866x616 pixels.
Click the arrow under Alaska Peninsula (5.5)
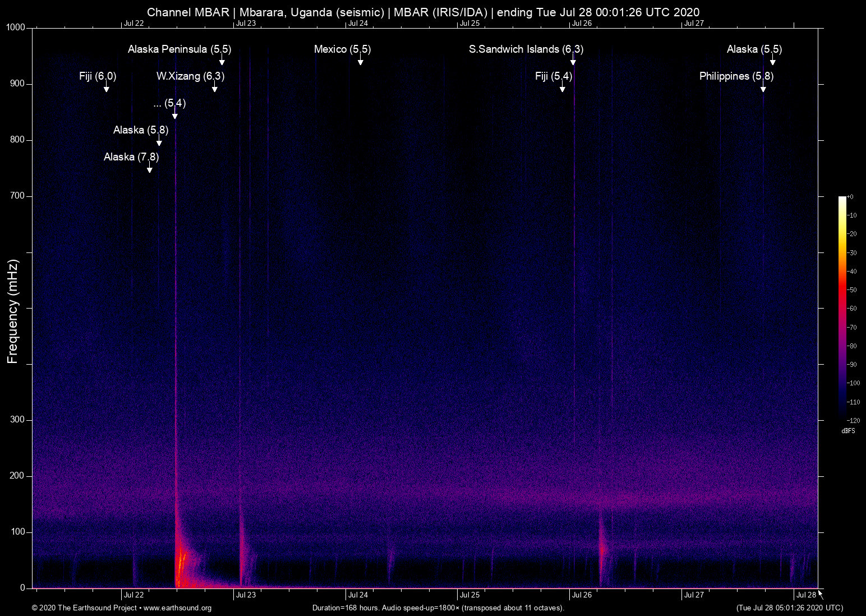(x=222, y=61)
